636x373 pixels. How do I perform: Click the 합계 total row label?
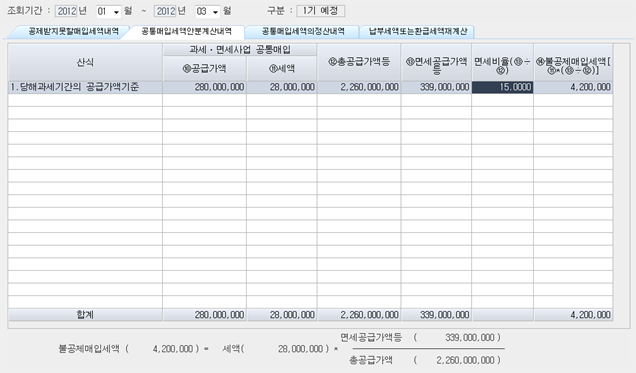(85, 315)
